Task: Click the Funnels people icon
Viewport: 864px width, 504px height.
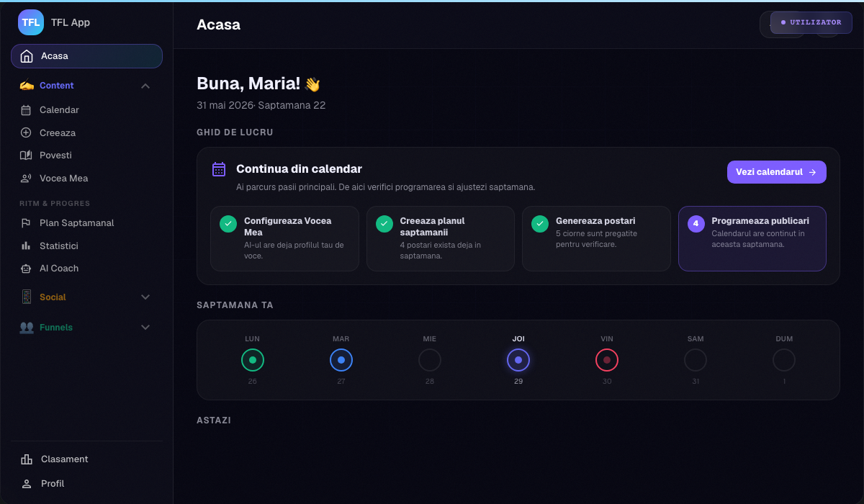Action: click(x=27, y=327)
